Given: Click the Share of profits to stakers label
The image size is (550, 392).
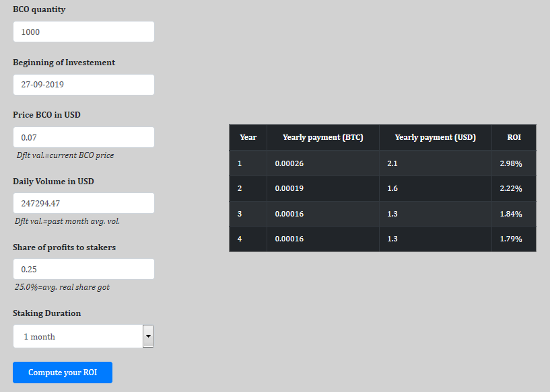Looking at the screenshot, I should 64,247.
